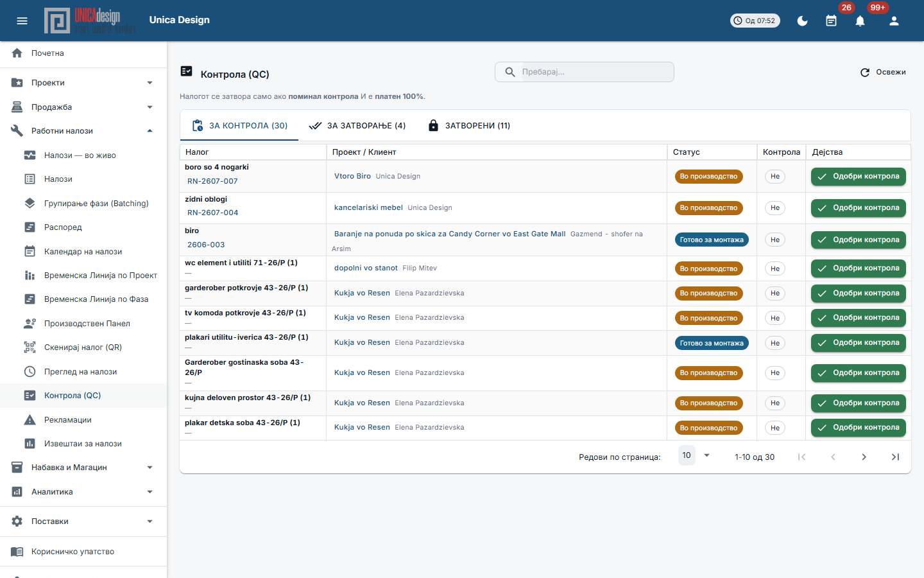This screenshot has height=578, width=924.
Task: Click Готово за монтажа status for plakari utilitu-iverica
Action: [712, 343]
